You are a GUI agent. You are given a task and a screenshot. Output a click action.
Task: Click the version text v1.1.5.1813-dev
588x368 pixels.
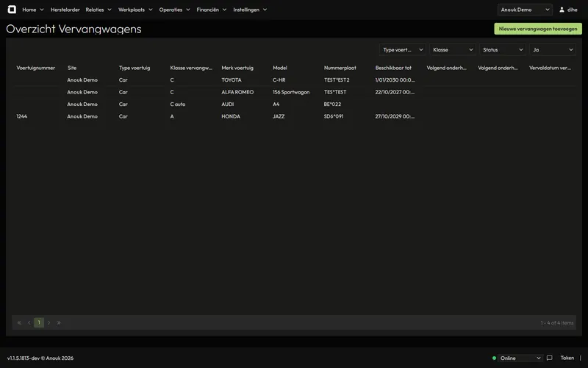click(x=24, y=358)
